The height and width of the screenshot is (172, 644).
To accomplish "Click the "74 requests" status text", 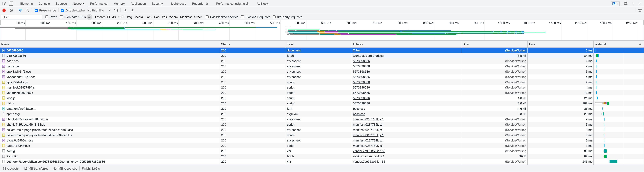I will pyautogui.click(x=10, y=168).
